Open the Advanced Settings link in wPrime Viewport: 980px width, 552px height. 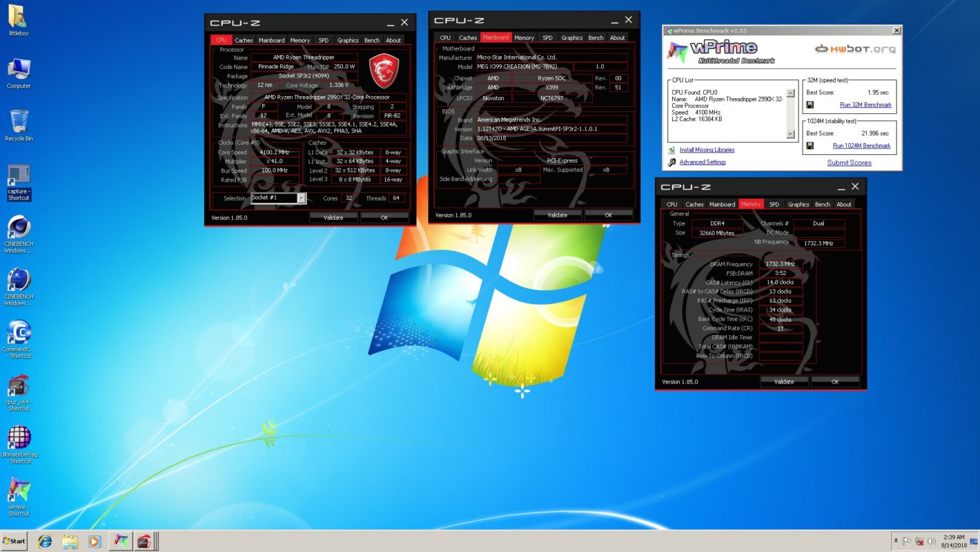point(703,162)
